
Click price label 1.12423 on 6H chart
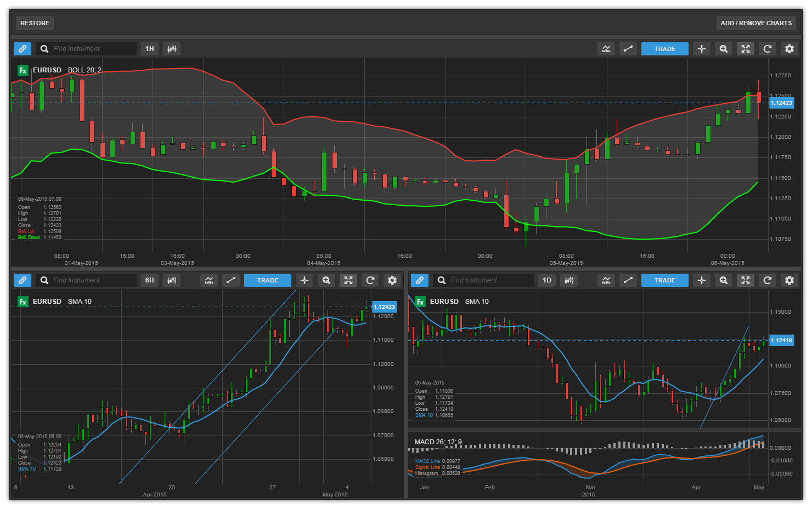pyautogui.click(x=384, y=307)
